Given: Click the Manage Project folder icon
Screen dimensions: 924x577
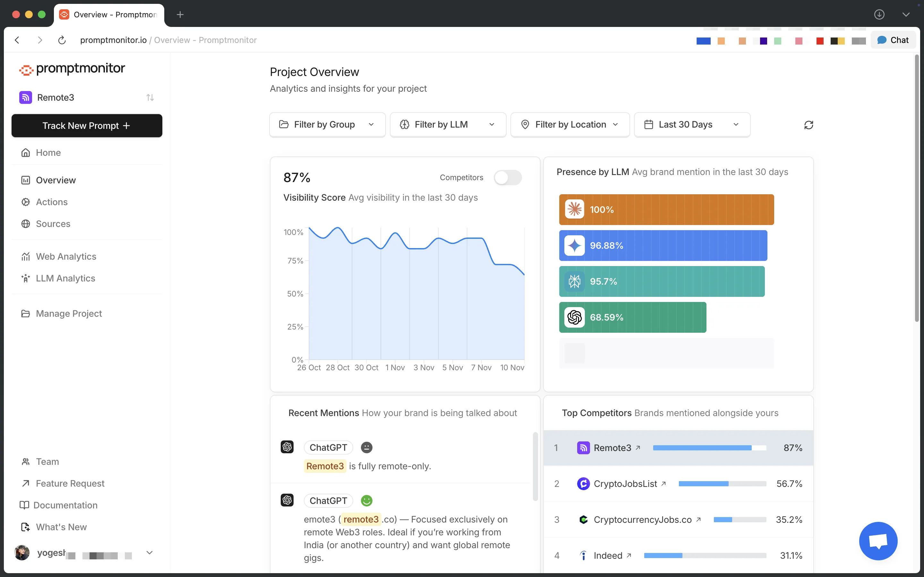Looking at the screenshot, I should point(26,313).
